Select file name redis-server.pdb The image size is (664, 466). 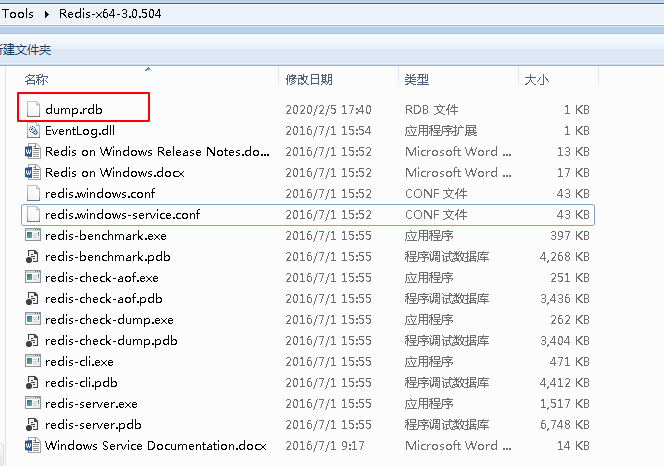[x=93, y=424]
